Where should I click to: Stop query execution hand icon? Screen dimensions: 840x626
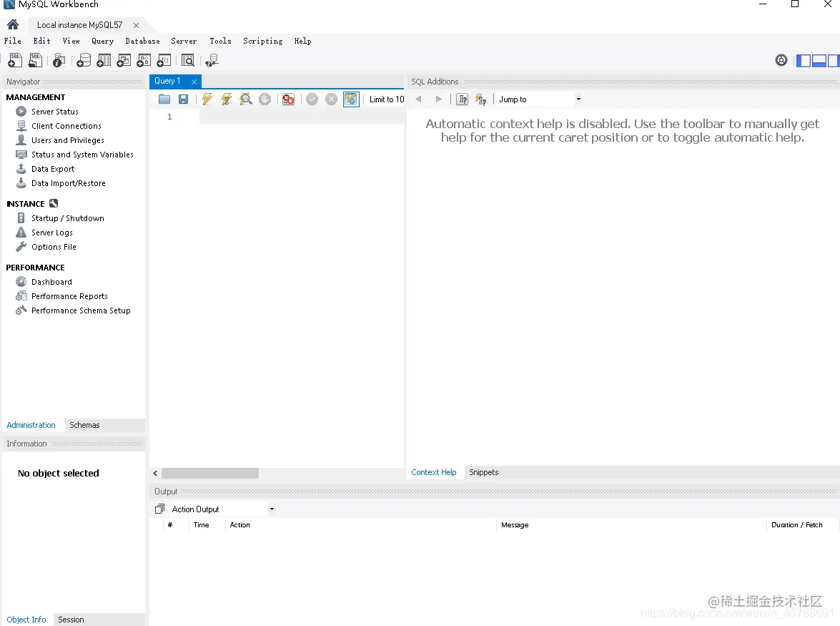[x=265, y=99]
